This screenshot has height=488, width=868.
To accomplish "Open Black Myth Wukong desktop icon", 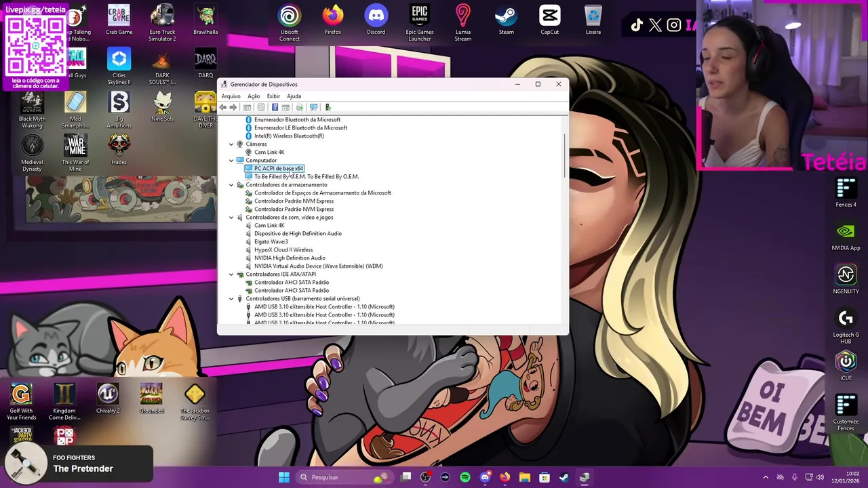I will (x=32, y=110).
